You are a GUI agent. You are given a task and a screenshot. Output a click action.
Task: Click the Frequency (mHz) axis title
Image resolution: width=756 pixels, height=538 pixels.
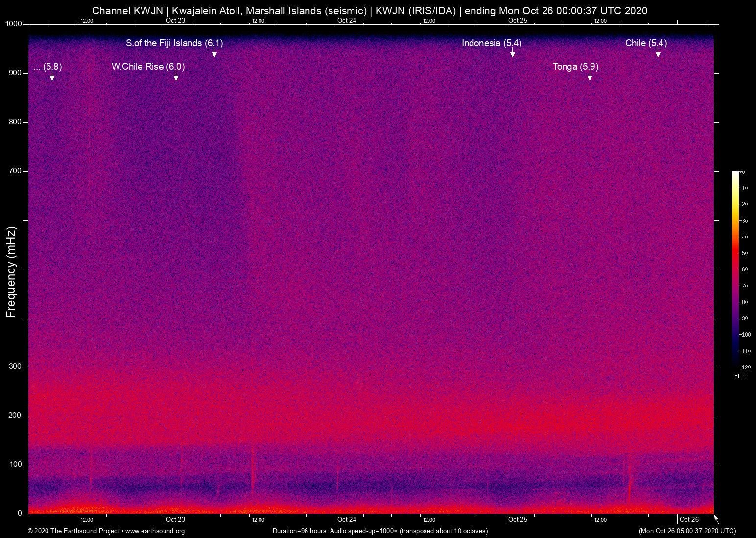coord(10,269)
